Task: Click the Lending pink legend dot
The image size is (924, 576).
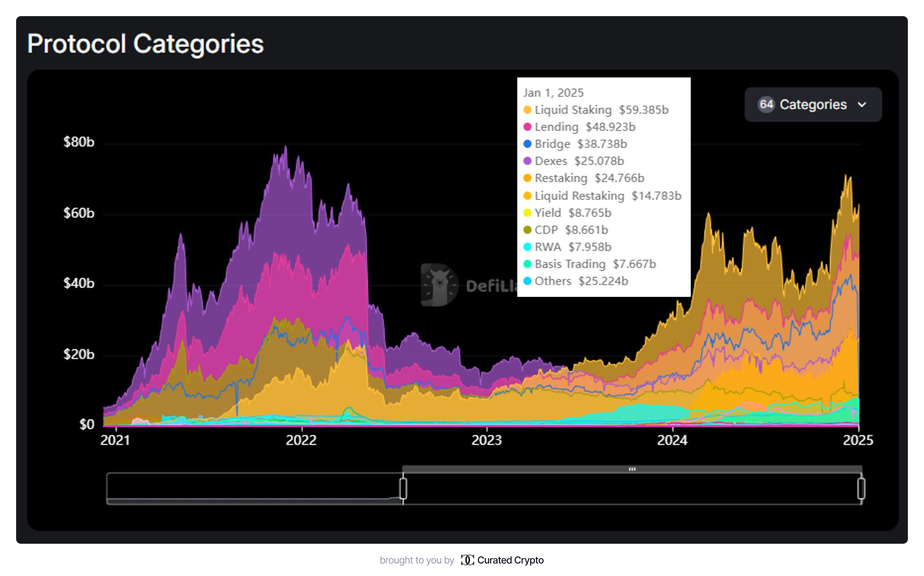Action: [527, 127]
